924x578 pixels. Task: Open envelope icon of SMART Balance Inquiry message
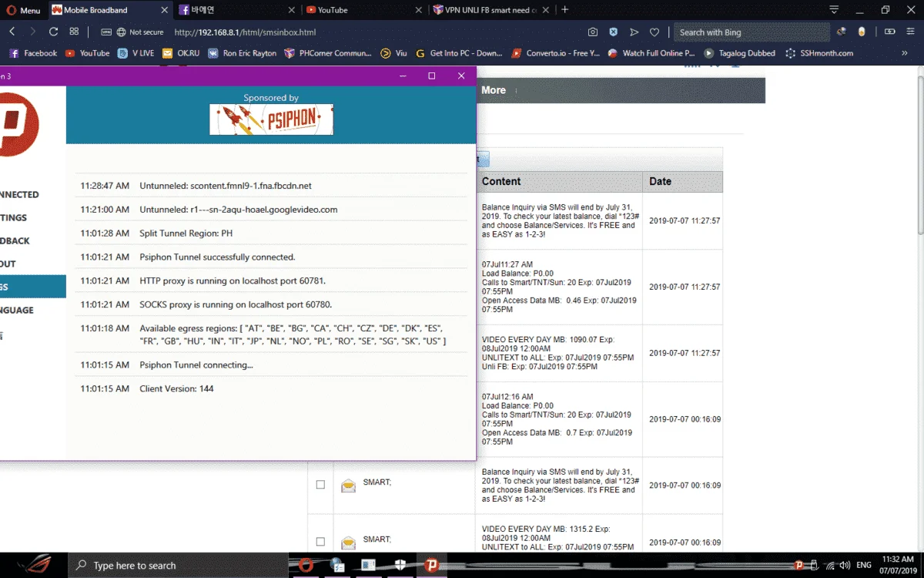click(348, 486)
